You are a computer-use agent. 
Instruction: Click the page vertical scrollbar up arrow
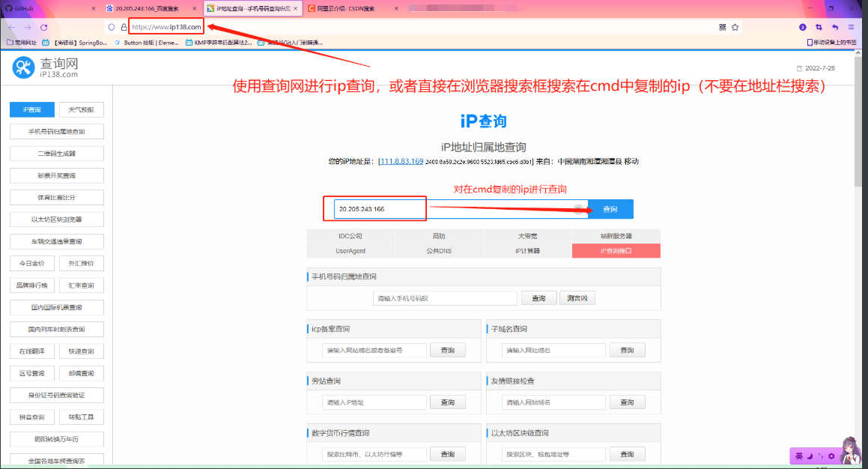[x=858, y=53]
